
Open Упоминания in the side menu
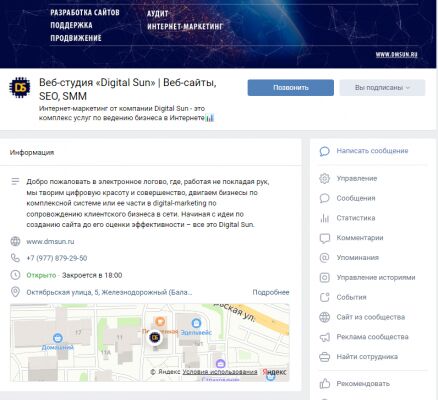click(x=357, y=258)
